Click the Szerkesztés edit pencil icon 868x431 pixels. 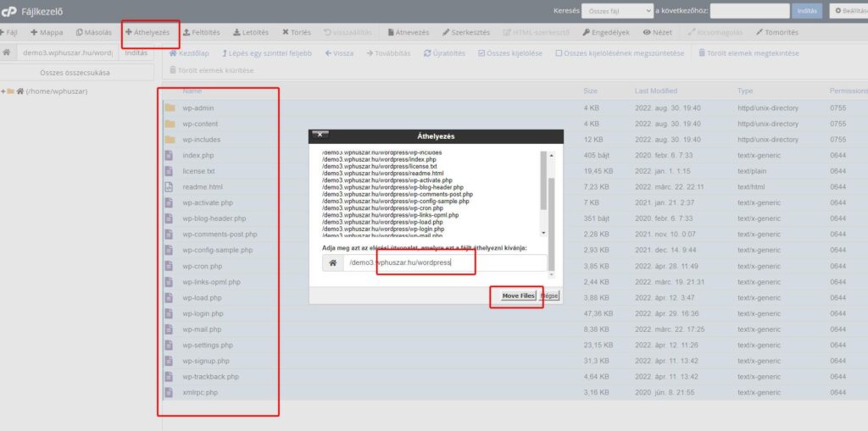point(447,33)
